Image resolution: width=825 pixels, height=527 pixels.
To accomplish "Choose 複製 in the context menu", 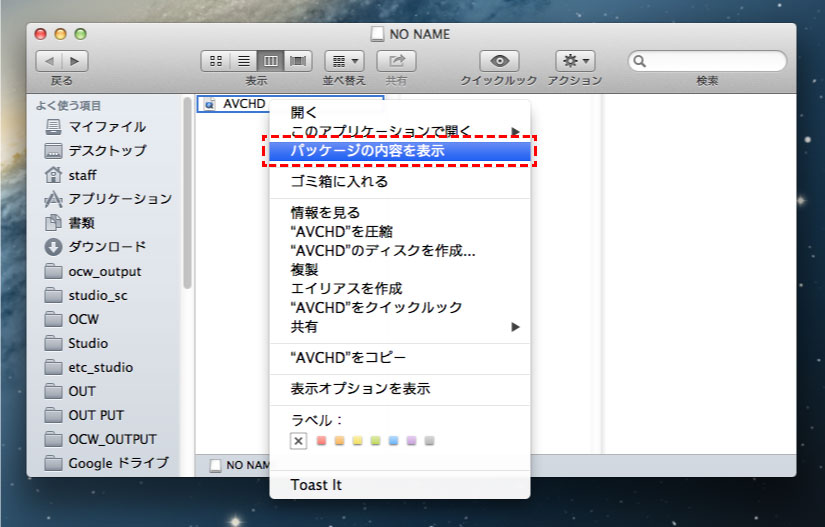I will 399,269.
